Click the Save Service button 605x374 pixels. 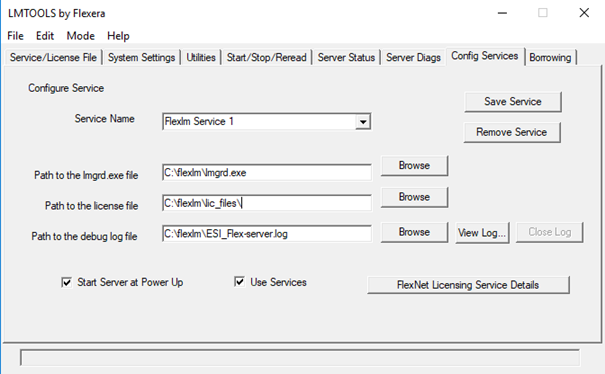513,102
